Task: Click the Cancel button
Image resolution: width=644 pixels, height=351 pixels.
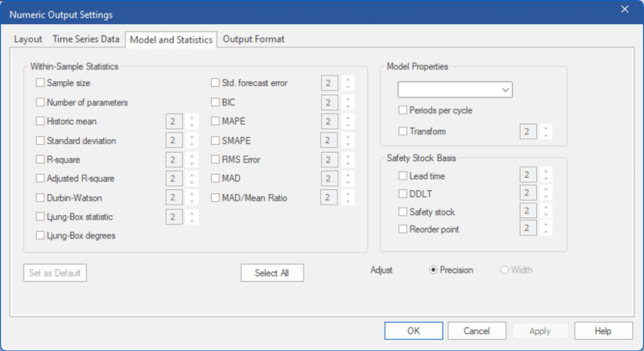Action: click(x=477, y=331)
